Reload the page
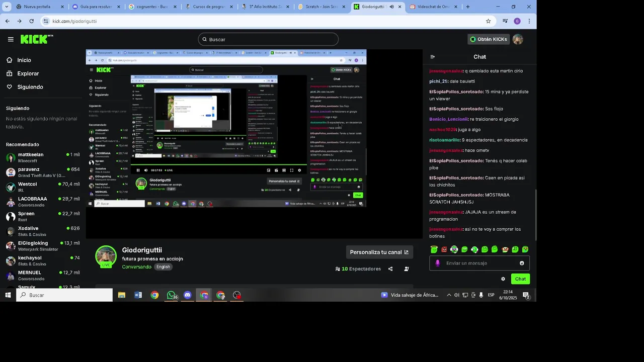 point(31,21)
